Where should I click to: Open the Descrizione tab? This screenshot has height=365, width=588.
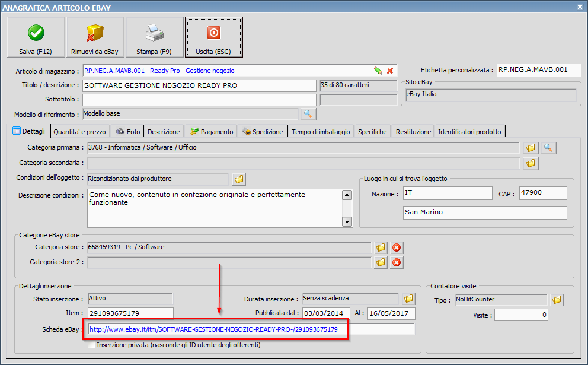[164, 132]
